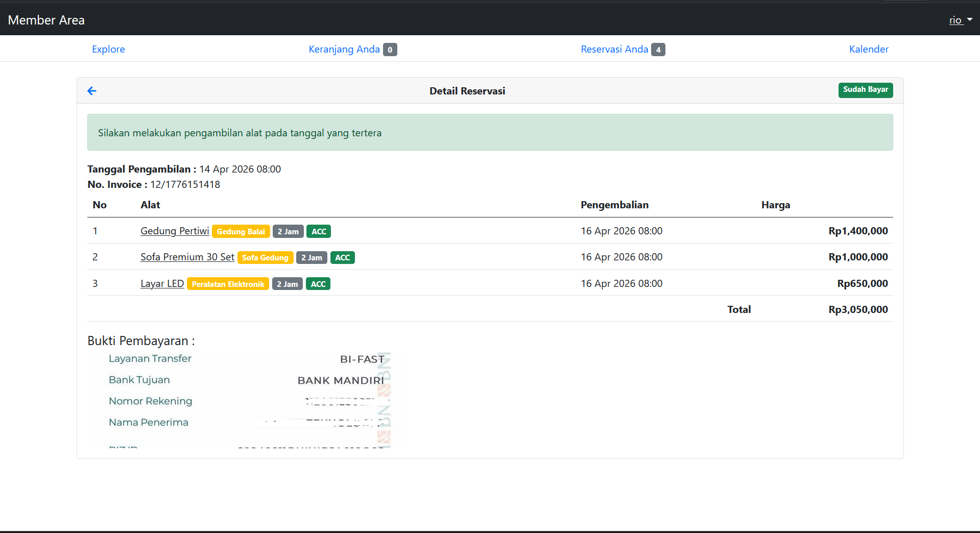Click the Pengembalian column header
This screenshot has height=533, width=980.
click(x=614, y=205)
